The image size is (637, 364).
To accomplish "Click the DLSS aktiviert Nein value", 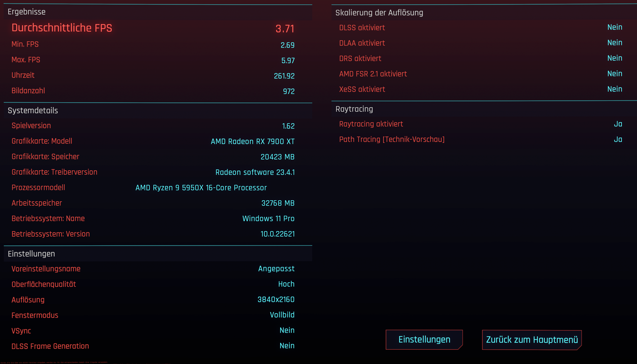I will (614, 27).
